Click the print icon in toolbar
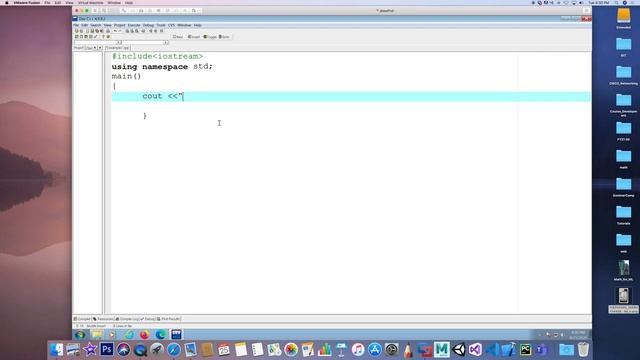The height and width of the screenshot is (360, 640). (108, 31)
